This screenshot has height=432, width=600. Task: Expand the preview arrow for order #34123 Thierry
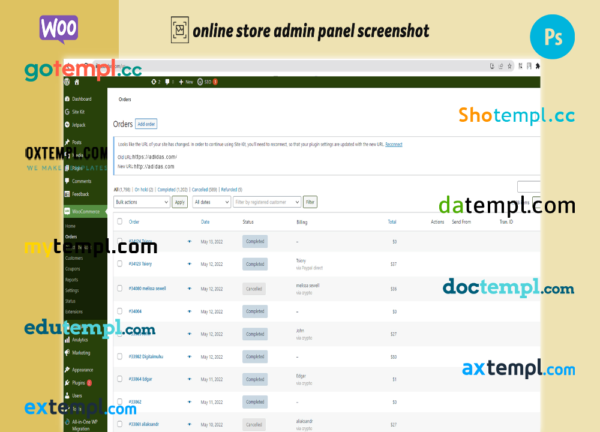[189, 264]
